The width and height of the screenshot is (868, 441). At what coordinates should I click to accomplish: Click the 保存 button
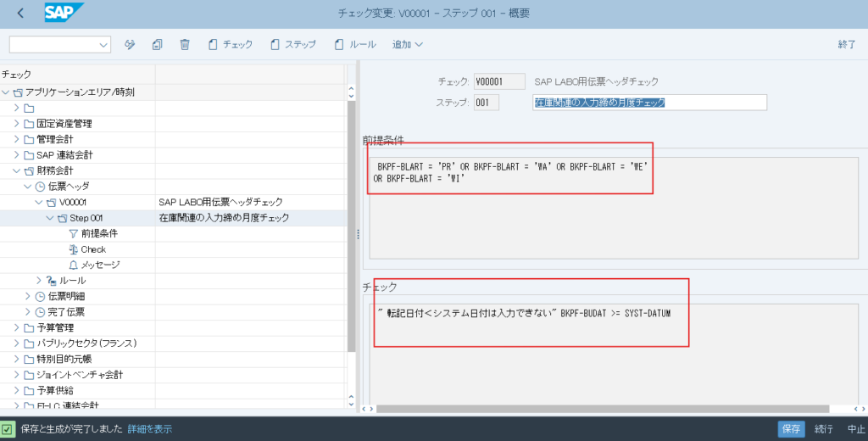[x=791, y=429]
